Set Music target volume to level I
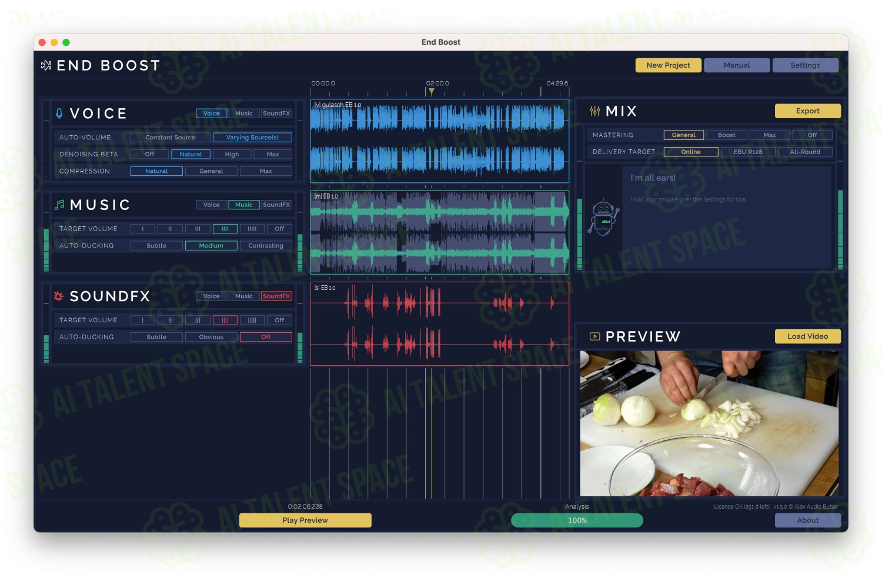The height and width of the screenshot is (588, 882). click(x=143, y=229)
